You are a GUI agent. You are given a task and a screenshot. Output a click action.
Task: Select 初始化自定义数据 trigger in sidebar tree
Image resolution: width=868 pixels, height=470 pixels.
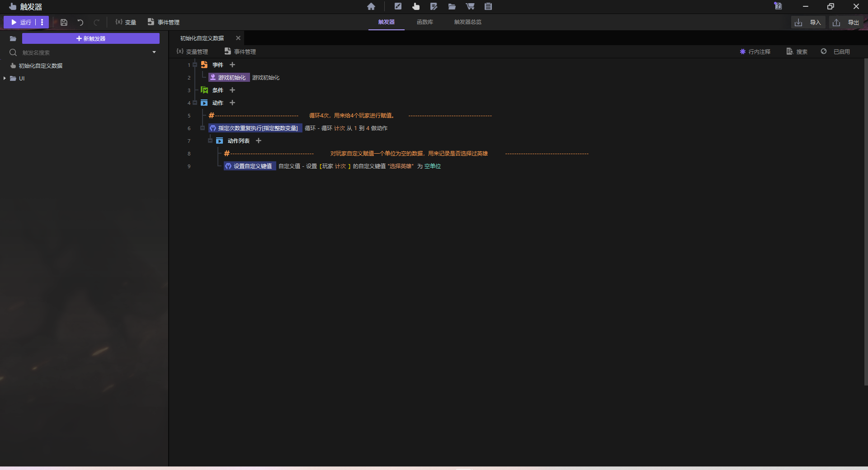(x=41, y=66)
